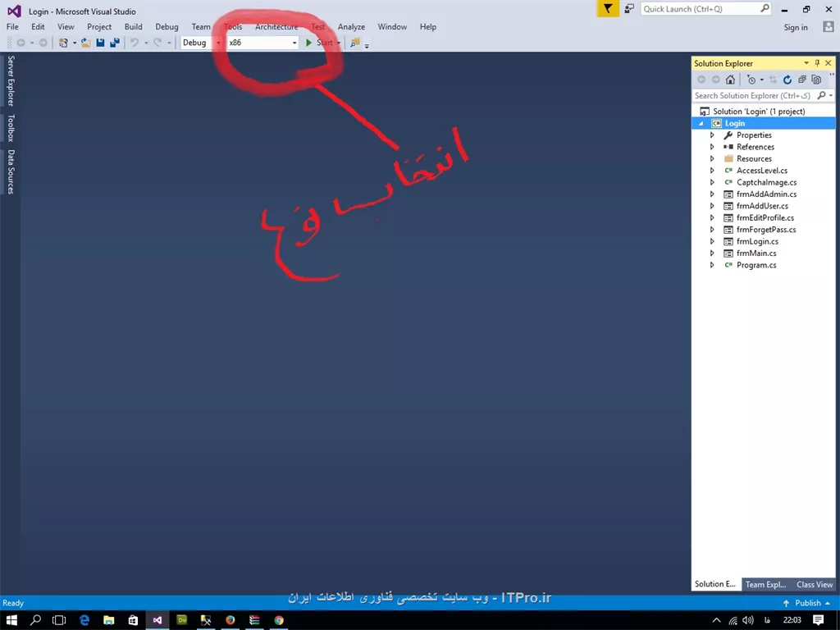The width and height of the screenshot is (840, 630).
Task: Open Firefox from the taskbar
Action: point(230,620)
